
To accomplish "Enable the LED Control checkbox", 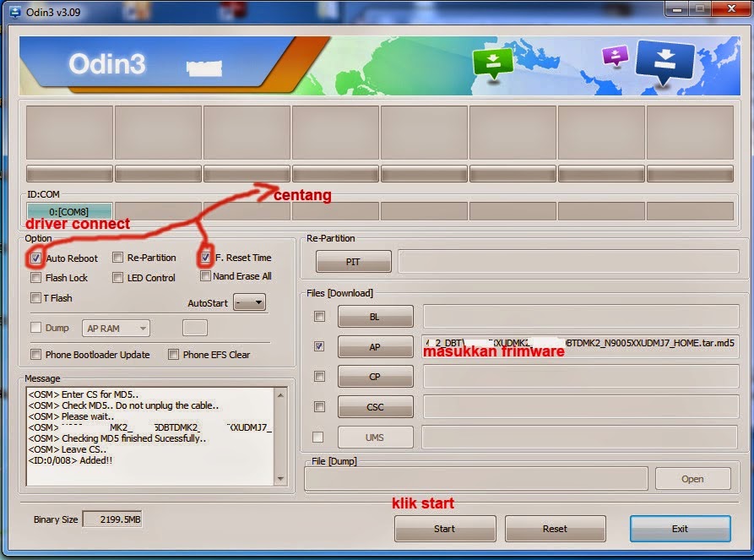I will tap(117, 277).
